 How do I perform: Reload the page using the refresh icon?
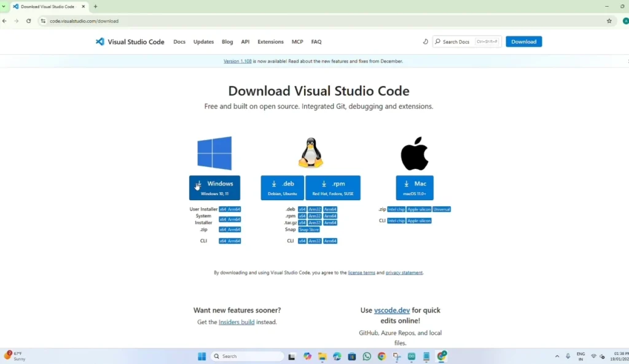[28, 21]
